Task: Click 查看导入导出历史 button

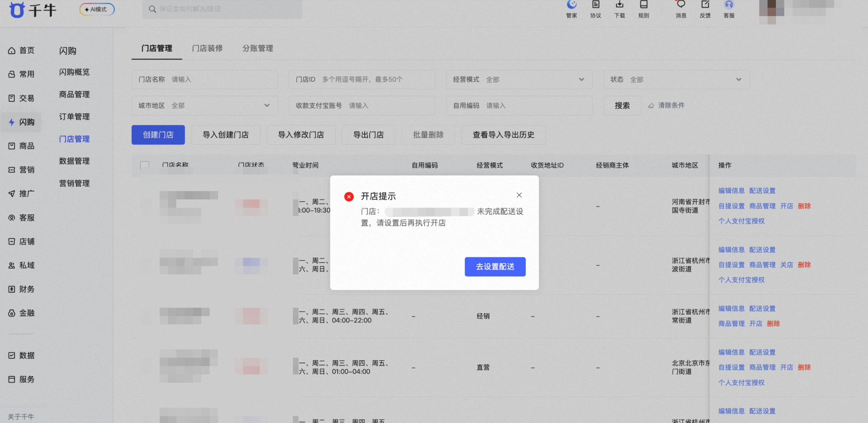Action: (x=503, y=135)
